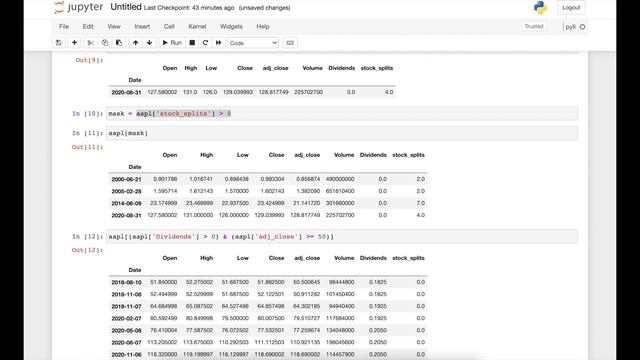Click Volume value 490000000
640x360 pixels.
click(x=340, y=179)
